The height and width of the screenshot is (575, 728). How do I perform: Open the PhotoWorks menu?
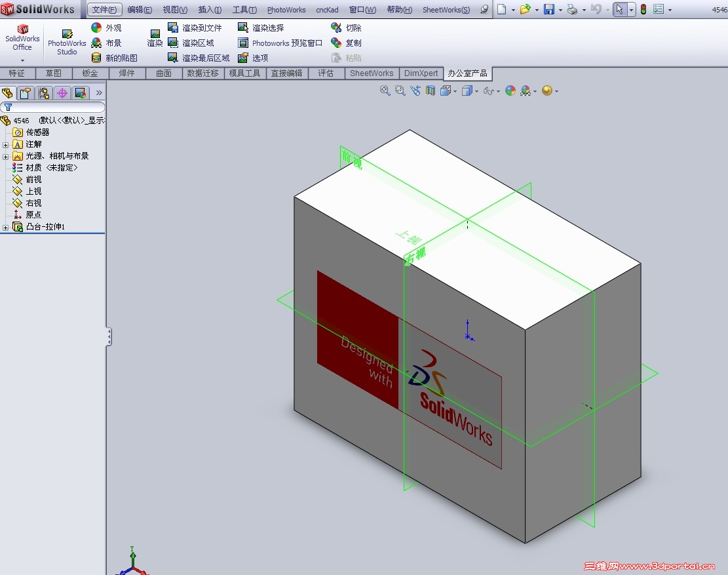coord(286,9)
